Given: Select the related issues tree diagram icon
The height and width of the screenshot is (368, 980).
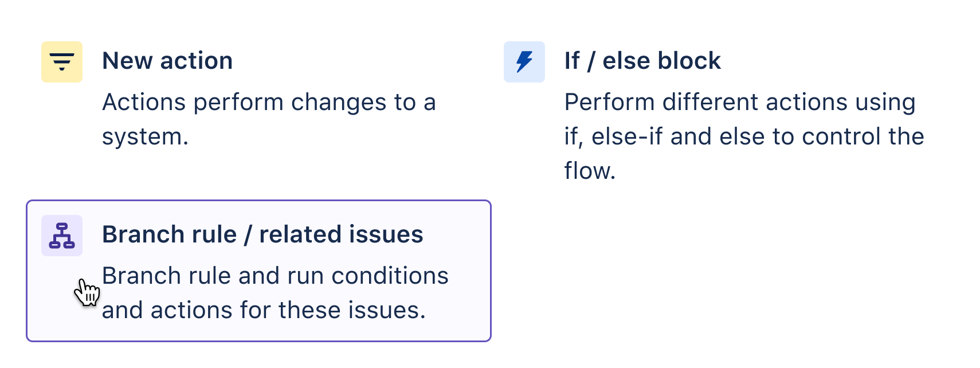Looking at the screenshot, I should pos(61,235).
